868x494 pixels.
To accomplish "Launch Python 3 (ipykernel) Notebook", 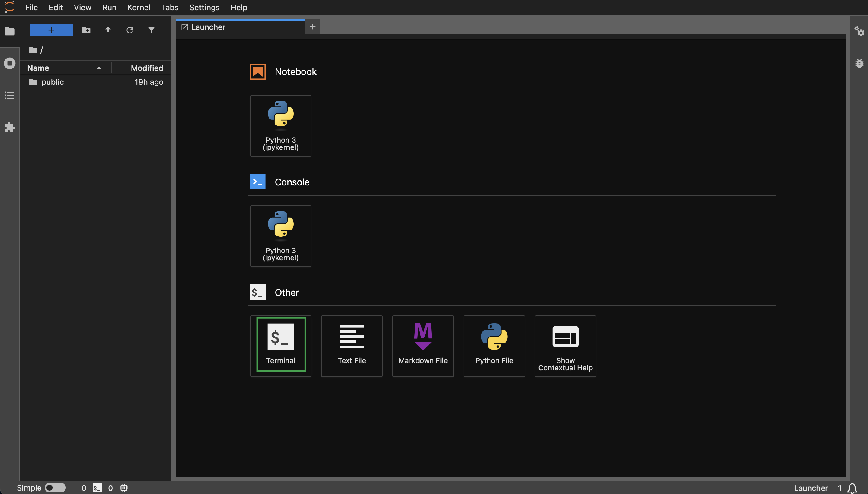I will 280,125.
